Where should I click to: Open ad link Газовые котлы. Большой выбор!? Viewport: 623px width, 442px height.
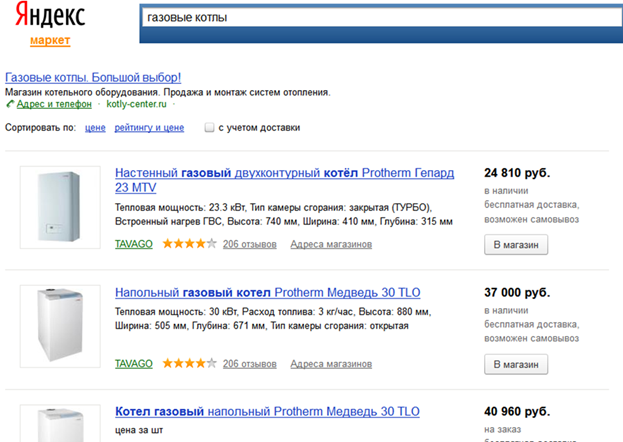(x=93, y=77)
